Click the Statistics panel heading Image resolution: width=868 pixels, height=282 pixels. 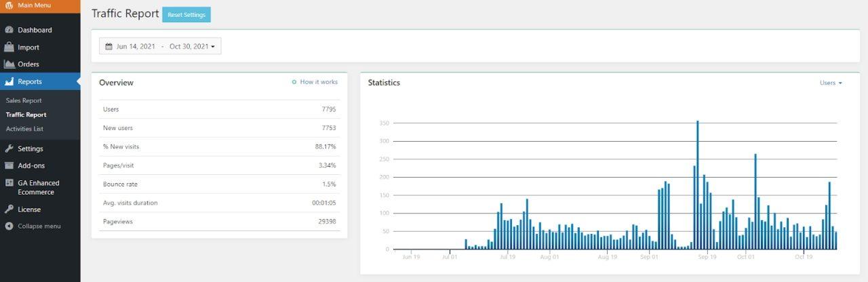(384, 83)
